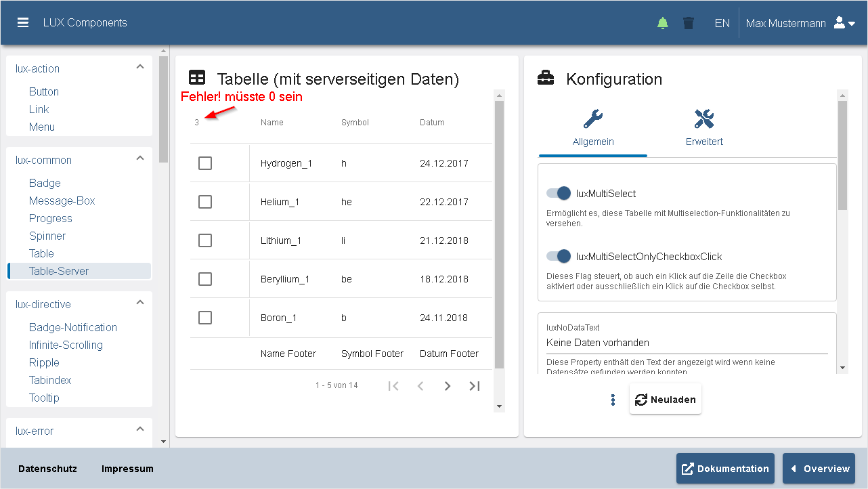Disable the luxMultiSelect toggle
This screenshot has height=489, width=868.
point(558,193)
